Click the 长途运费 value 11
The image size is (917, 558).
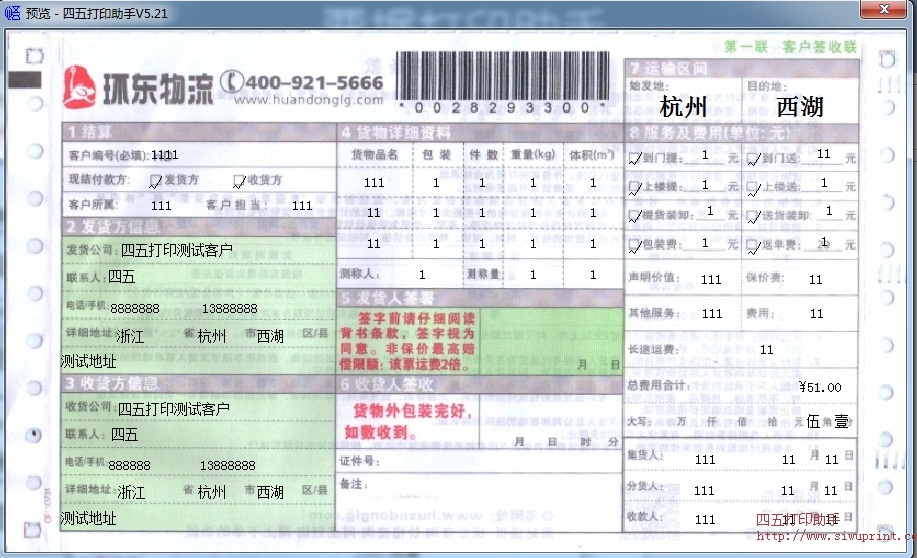767,350
